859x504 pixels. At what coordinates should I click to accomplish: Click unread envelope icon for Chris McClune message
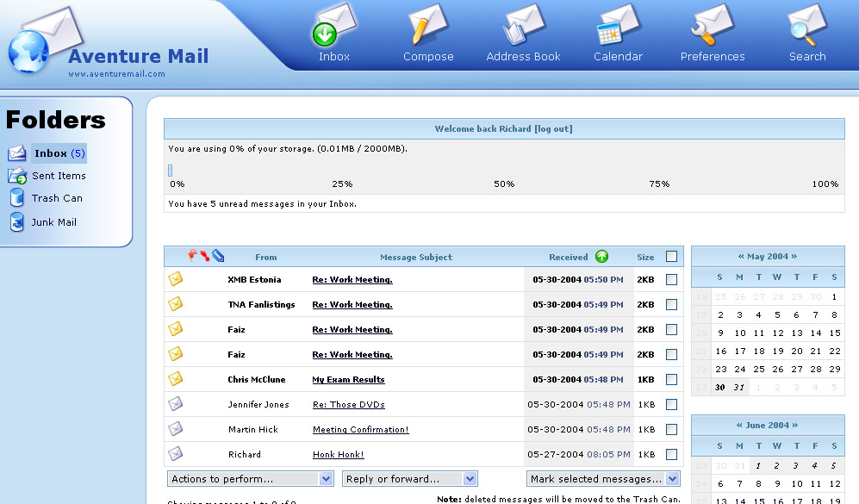pyautogui.click(x=175, y=378)
